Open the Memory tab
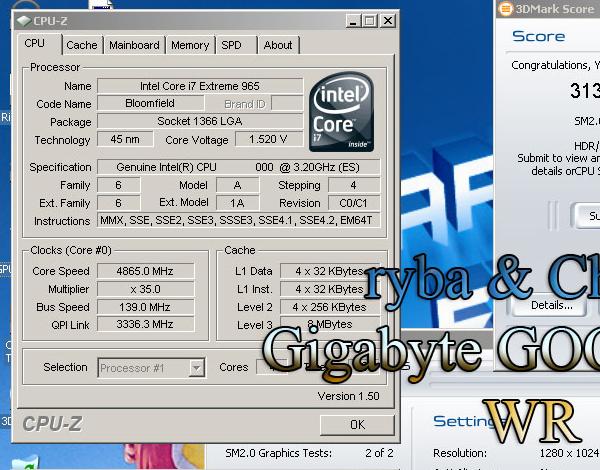Image resolution: width=600 pixels, height=470 pixels. point(190,45)
